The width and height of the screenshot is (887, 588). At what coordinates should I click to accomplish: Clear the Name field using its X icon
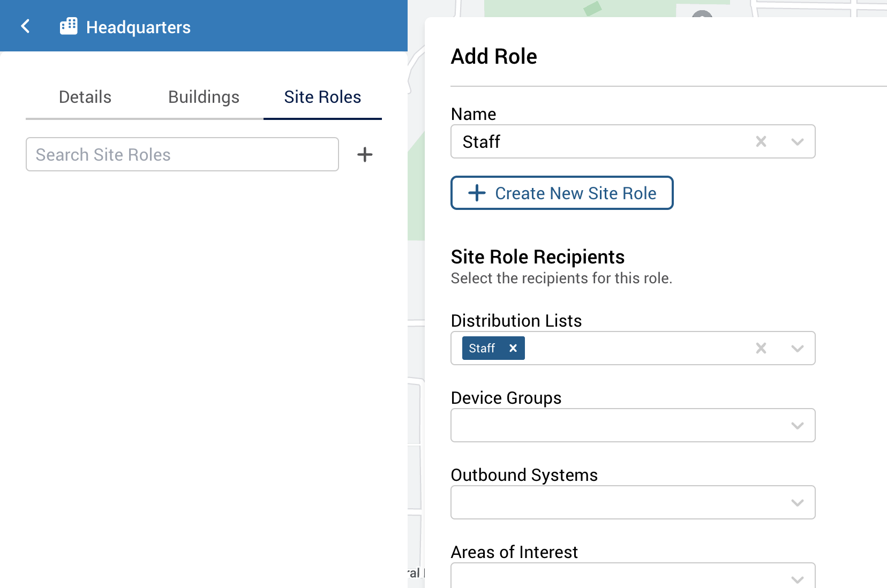click(760, 141)
